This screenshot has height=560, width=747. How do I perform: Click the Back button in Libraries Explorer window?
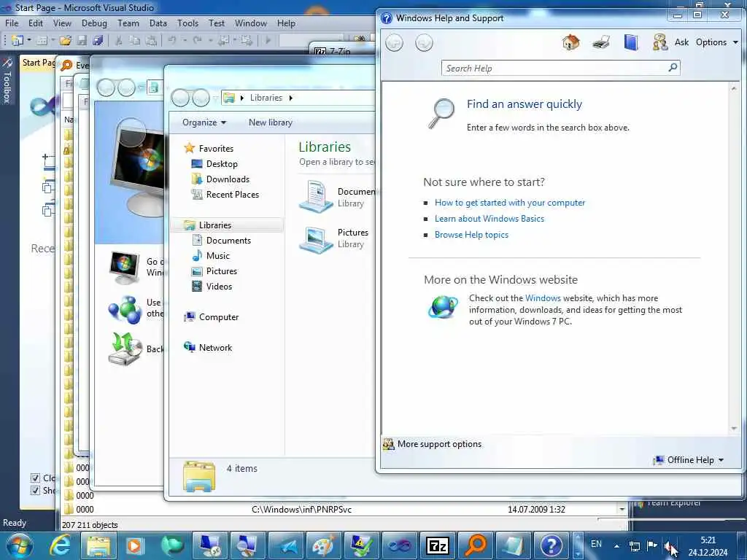(181, 98)
